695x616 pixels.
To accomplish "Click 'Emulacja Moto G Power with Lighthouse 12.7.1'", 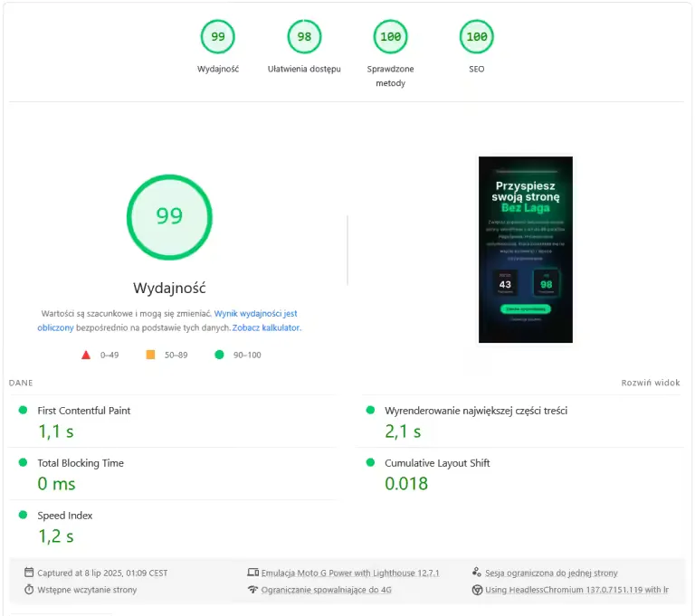I will [350, 573].
